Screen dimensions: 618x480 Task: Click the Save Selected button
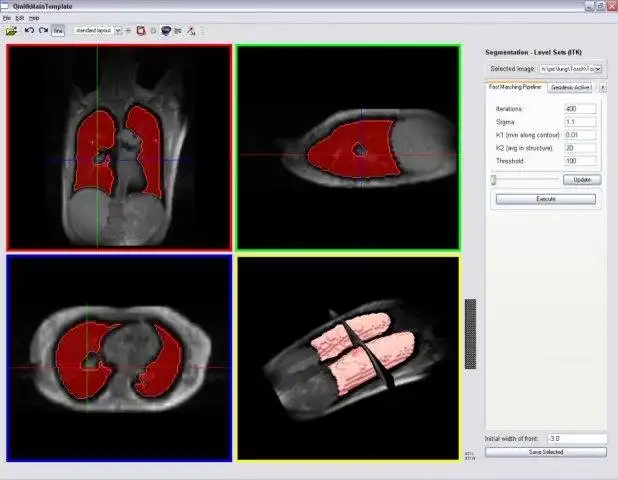pos(546,452)
